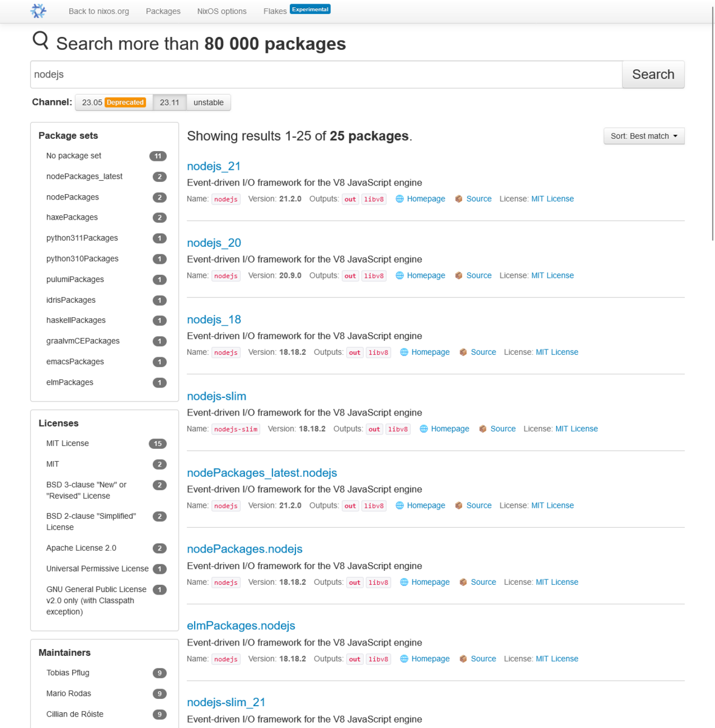Screen dimensions: 715x728
Task: Open the nodejs_20 package result
Action: point(214,243)
